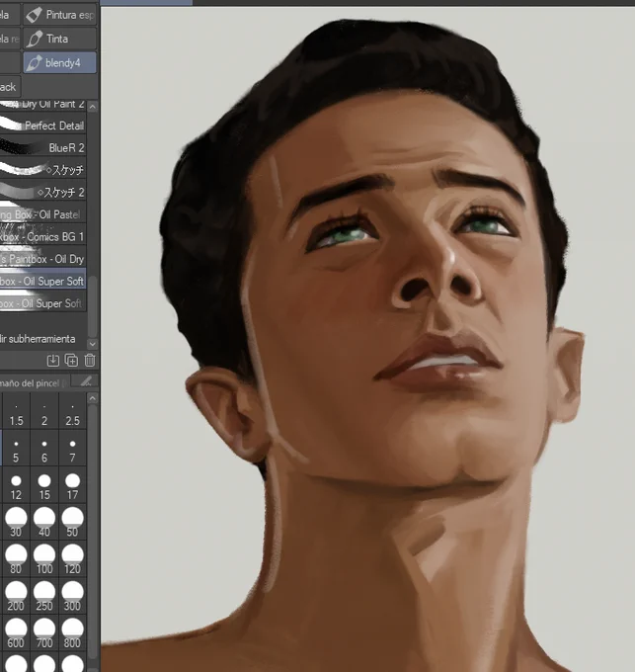Set brush size to 200
635x672 pixels.
pyautogui.click(x=16, y=596)
